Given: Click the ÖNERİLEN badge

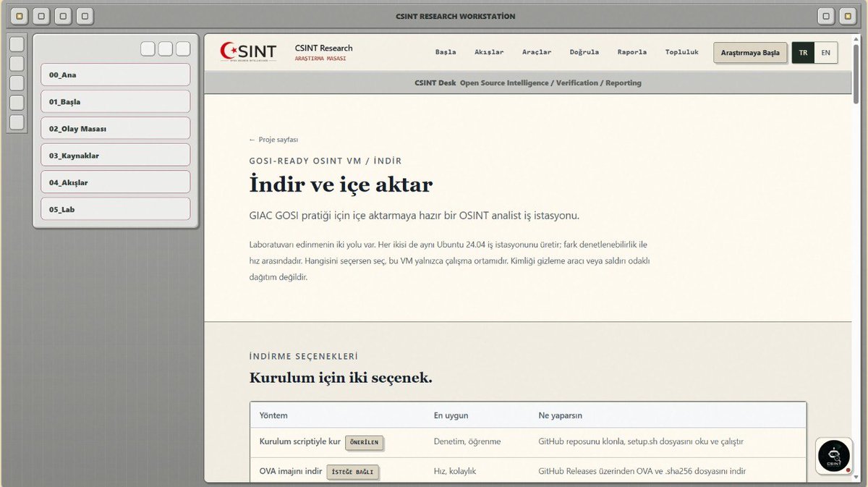Looking at the screenshot, I should pyautogui.click(x=365, y=442).
